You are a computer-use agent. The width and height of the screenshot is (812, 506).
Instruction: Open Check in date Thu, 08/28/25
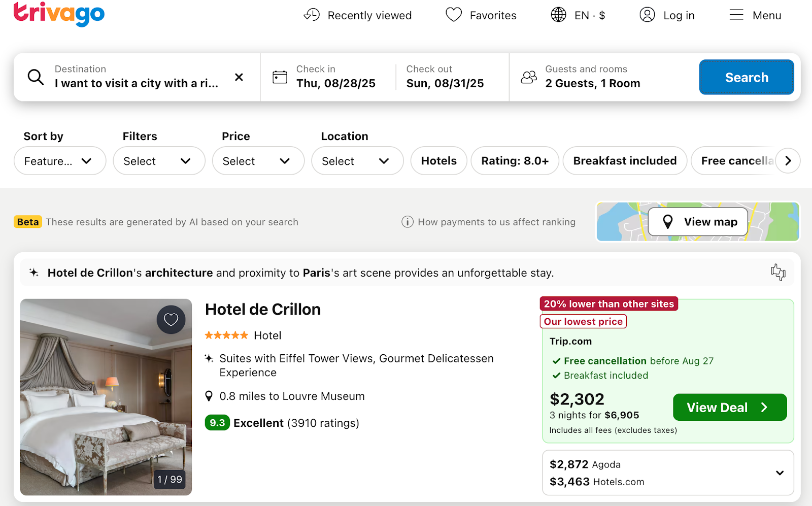pos(335,77)
